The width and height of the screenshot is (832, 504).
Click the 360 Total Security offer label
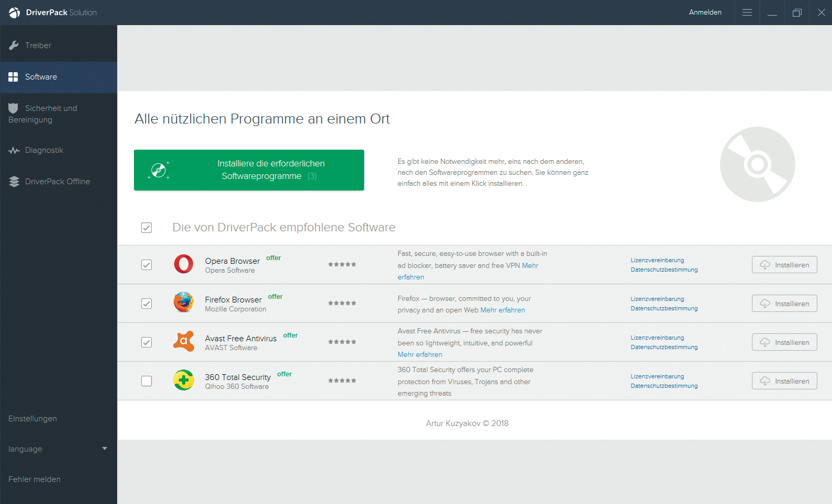click(285, 374)
